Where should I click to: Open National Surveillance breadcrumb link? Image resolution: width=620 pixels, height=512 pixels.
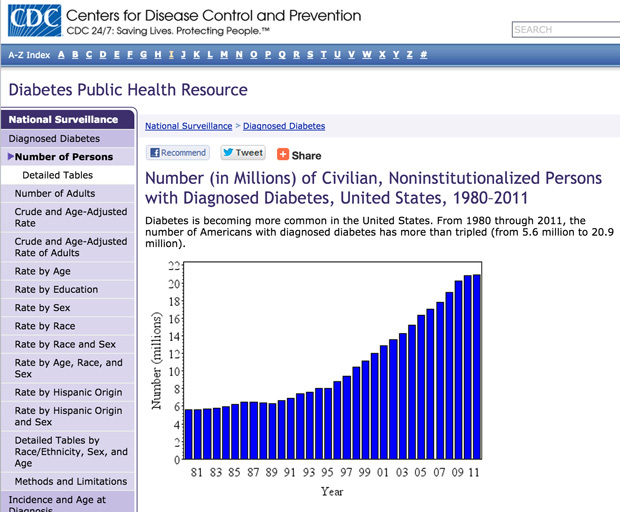[188, 126]
